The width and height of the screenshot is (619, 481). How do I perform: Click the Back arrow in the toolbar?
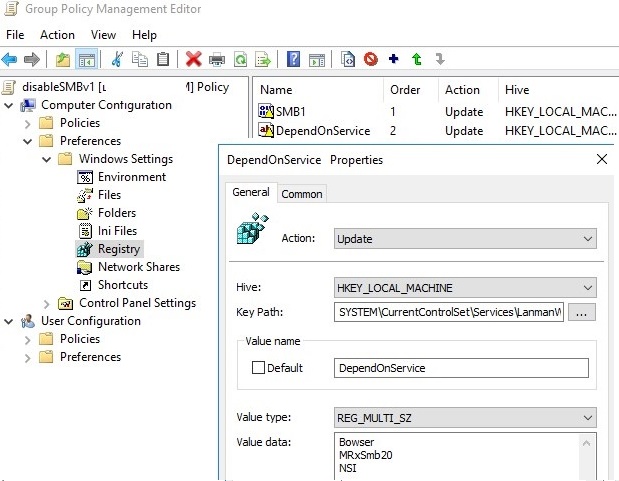[11, 60]
